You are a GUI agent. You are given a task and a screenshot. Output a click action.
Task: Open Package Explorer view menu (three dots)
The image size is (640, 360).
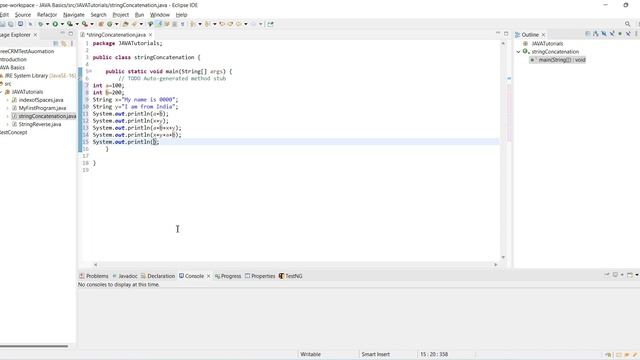tap(72, 43)
